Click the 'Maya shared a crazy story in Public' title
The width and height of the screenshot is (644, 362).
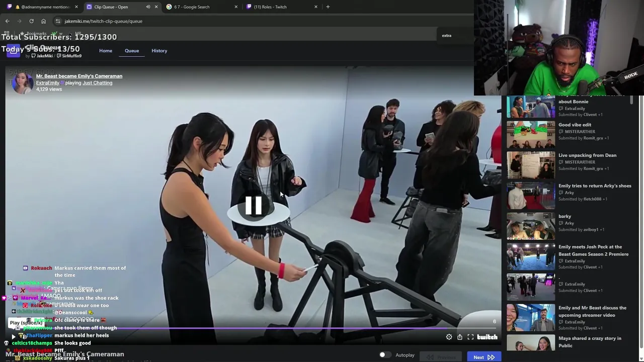point(590,342)
